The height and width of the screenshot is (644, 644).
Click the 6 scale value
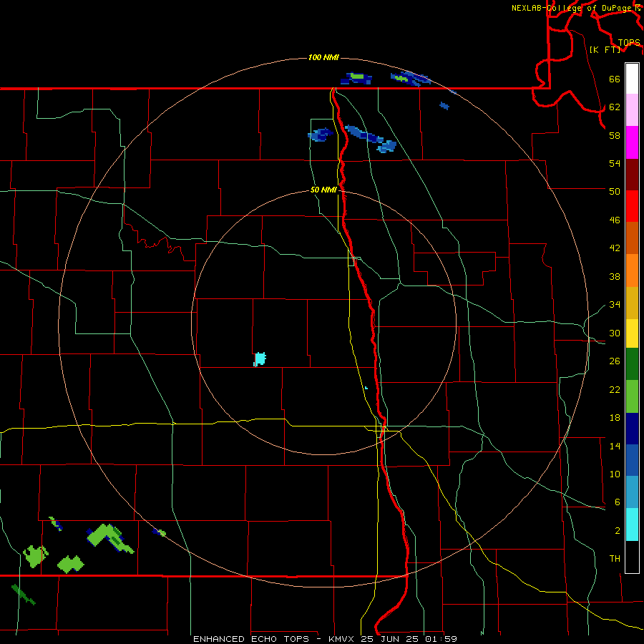pyautogui.click(x=617, y=502)
